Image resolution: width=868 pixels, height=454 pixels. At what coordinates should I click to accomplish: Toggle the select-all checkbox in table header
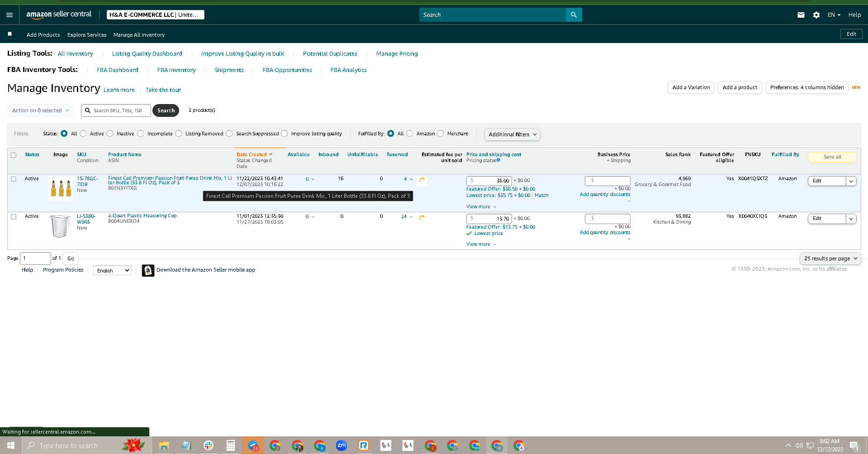tap(14, 155)
